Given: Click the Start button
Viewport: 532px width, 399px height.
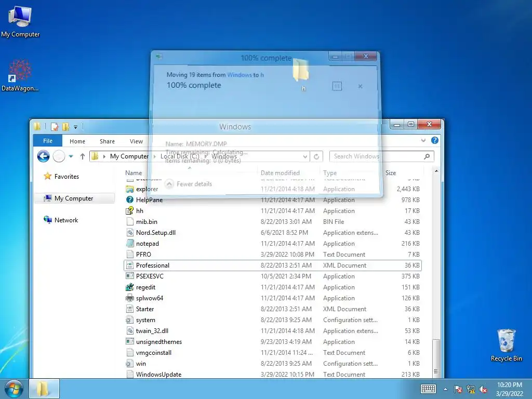Looking at the screenshot, I should 13,389.
